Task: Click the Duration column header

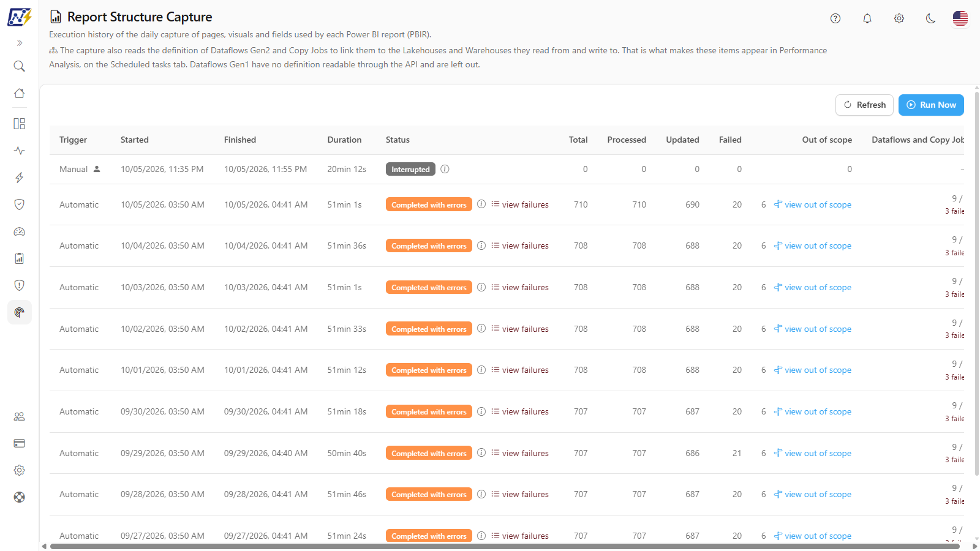Action: coord(344,140)
